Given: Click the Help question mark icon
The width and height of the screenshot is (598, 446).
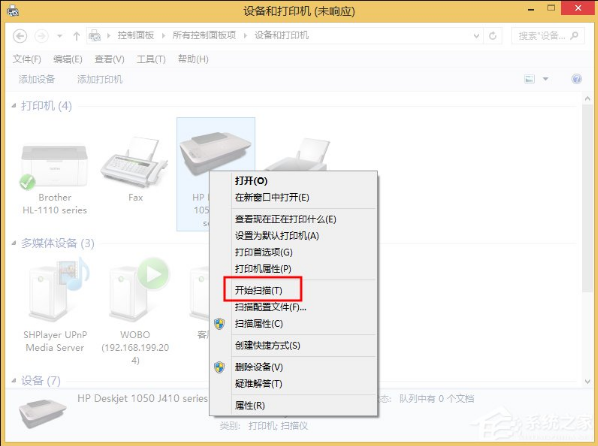Looking at the screenshot, I should (x=576, y=79).
